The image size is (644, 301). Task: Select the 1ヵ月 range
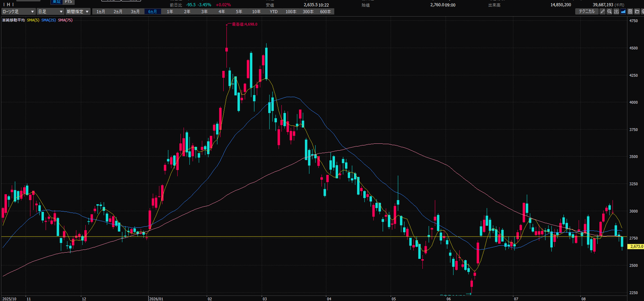click(x=101, y=11)
